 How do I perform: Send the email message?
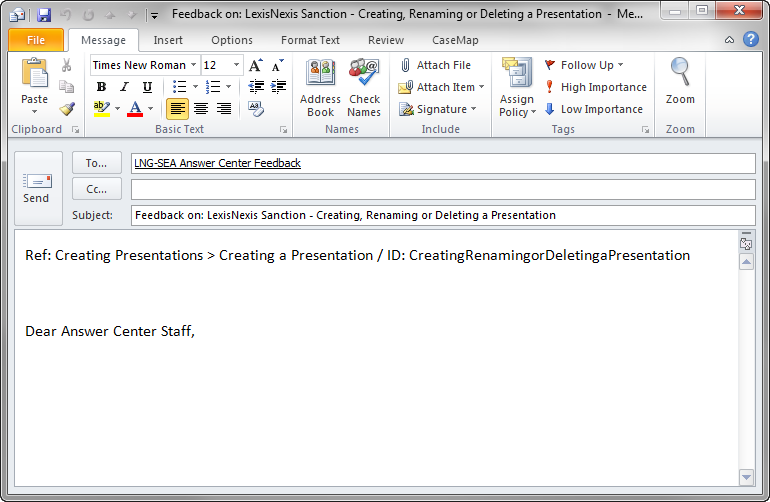(38, 188)
